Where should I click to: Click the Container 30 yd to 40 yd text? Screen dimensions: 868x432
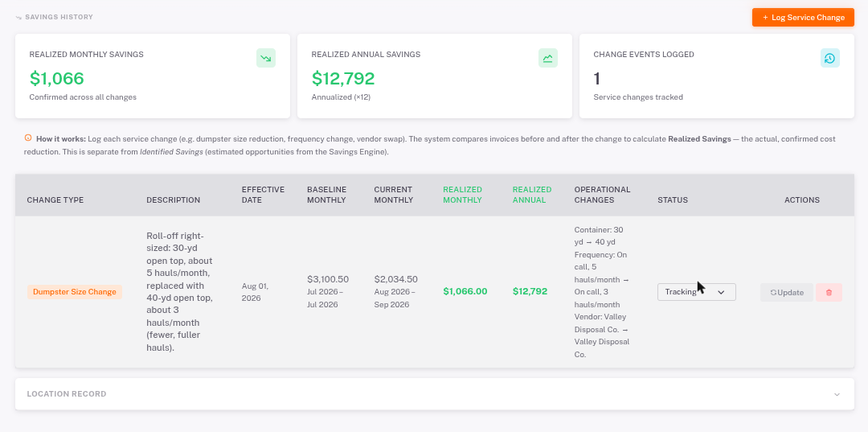coord(599,236)
